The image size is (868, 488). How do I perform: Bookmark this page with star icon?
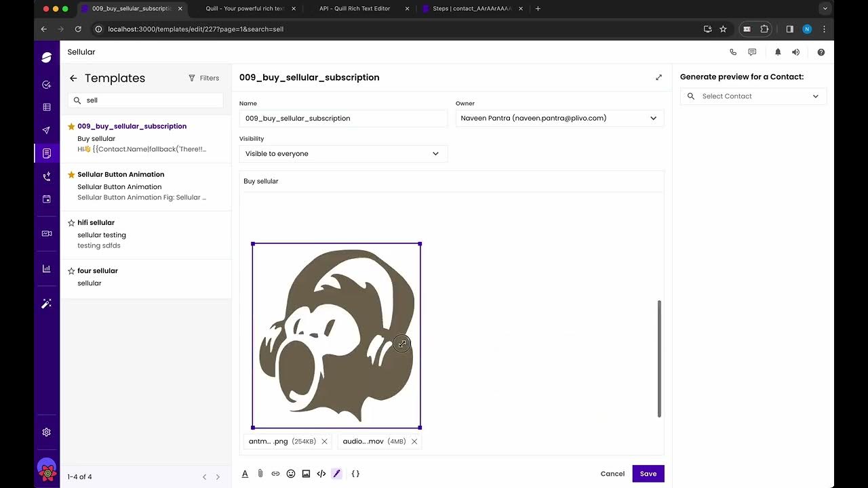coord(723,29)
